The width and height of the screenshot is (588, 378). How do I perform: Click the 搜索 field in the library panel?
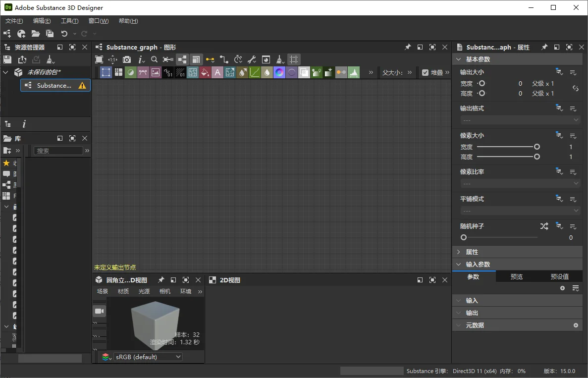58,151
